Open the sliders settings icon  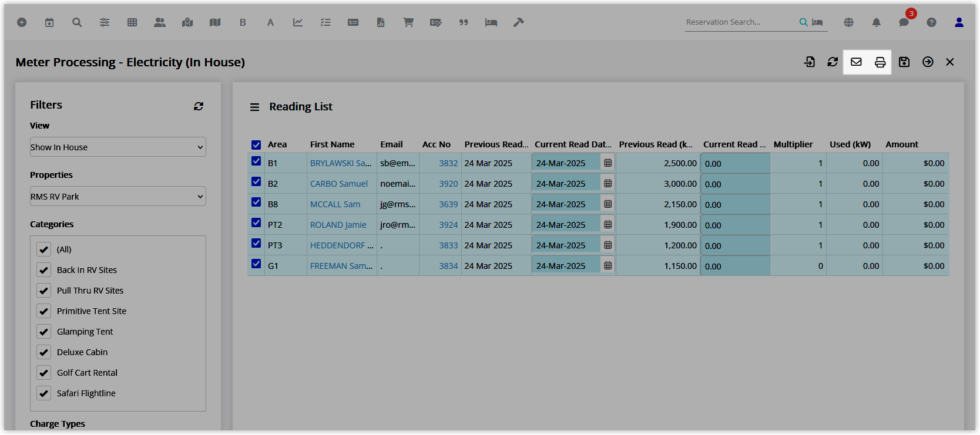(x=105, y=22)
